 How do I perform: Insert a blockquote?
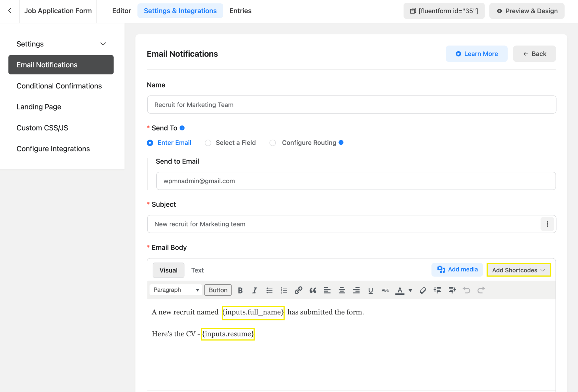coord(313,290)
